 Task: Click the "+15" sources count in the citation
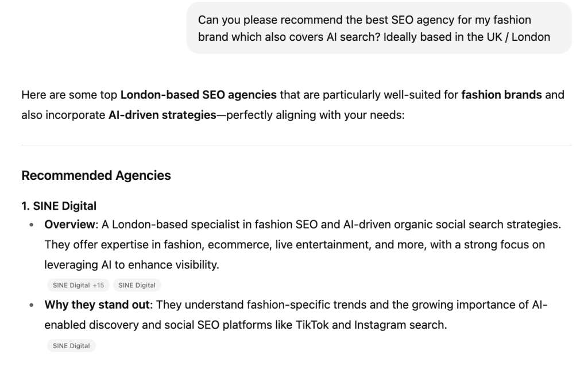tap(98, 286)
